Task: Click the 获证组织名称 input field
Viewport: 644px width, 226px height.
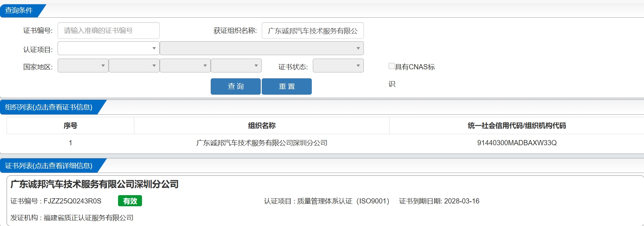Action: 313,31
